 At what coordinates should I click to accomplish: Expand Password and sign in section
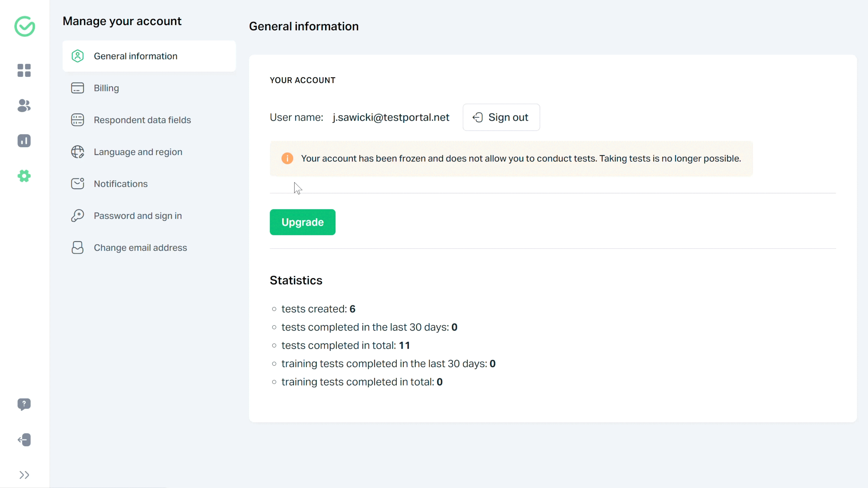point(138,216)
